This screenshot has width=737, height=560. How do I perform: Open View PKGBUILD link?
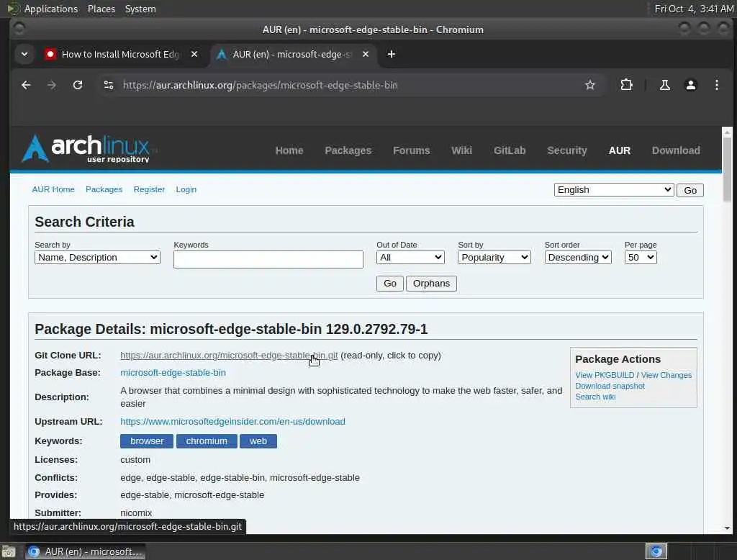coord(605,375)
